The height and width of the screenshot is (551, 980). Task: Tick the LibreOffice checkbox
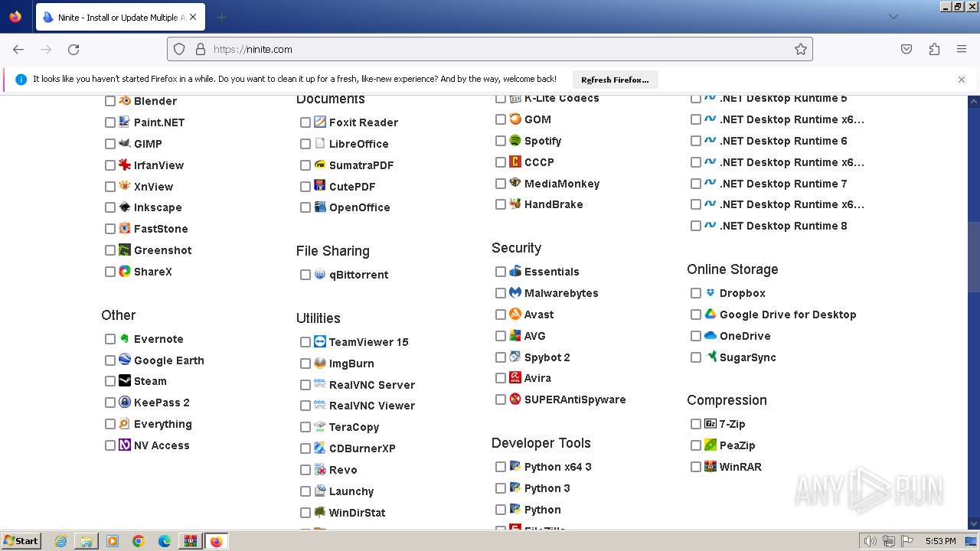click(305, 144)
